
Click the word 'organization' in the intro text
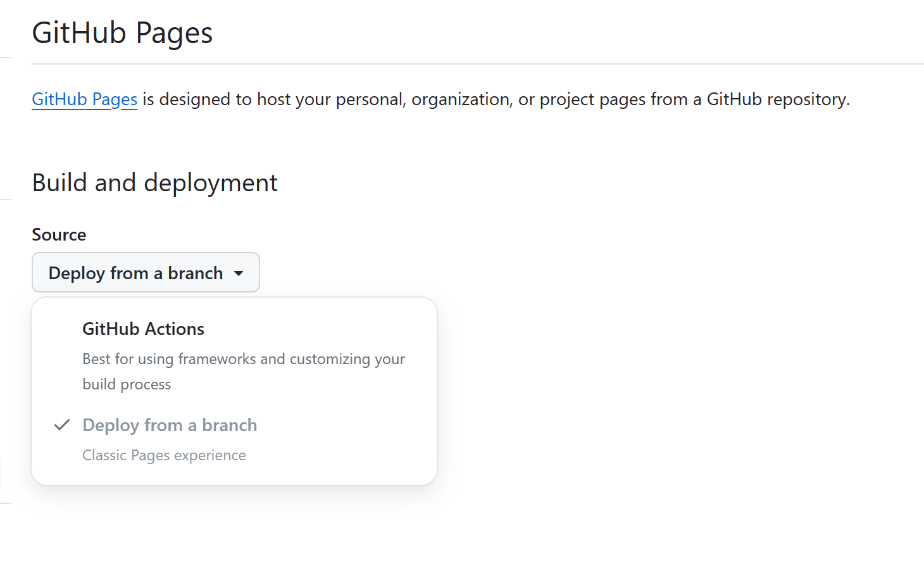pos(460,99)
